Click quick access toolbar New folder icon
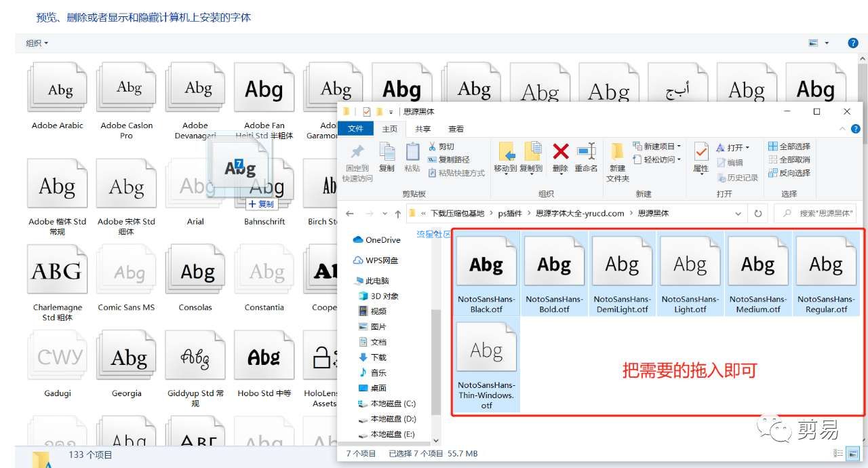 [380, 112]
